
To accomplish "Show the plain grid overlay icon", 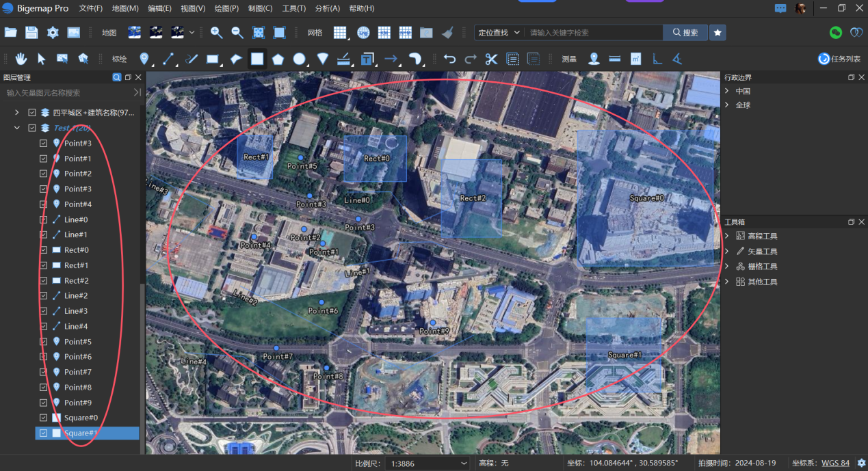I will 340,32.
